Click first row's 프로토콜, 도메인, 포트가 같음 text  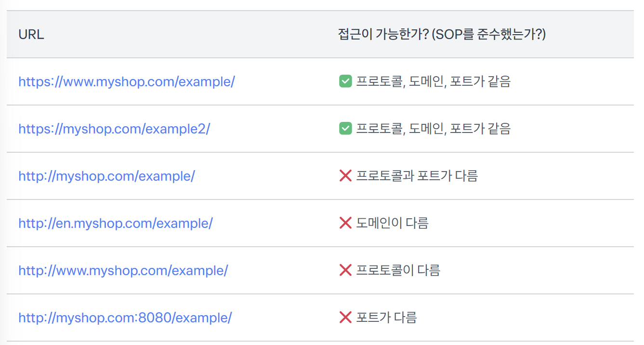(434, 82)
